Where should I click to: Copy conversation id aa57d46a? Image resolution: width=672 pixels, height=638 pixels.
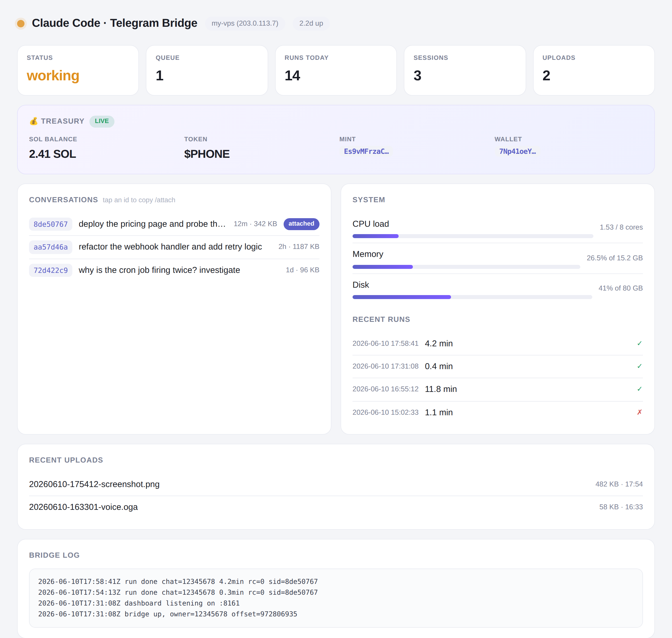(x=51, y=247)
